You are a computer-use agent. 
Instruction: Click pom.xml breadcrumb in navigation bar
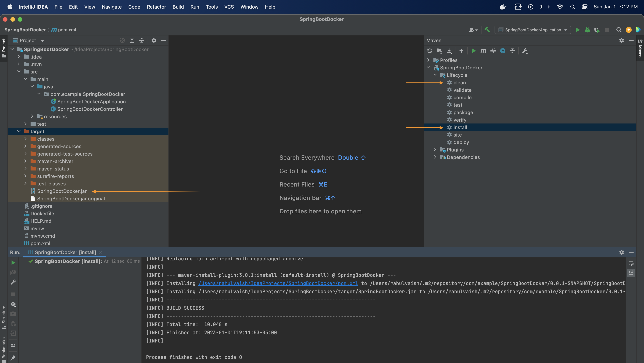[x=64, y=30]
